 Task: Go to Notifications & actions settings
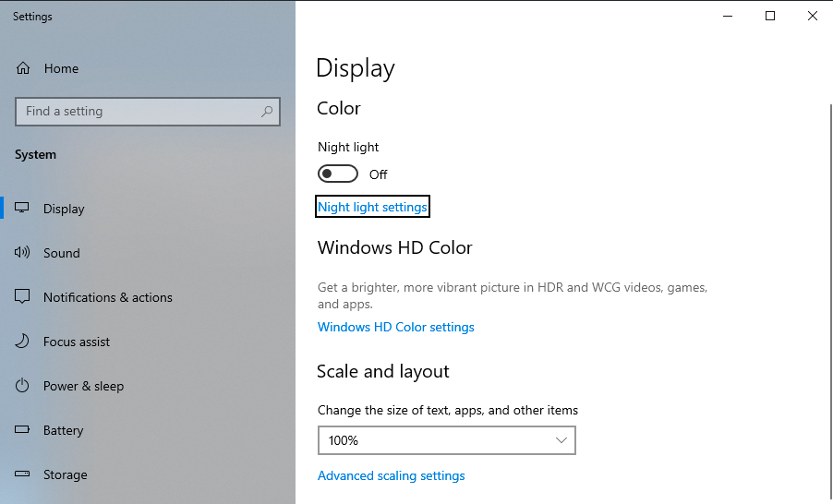[x=107, y=297]
